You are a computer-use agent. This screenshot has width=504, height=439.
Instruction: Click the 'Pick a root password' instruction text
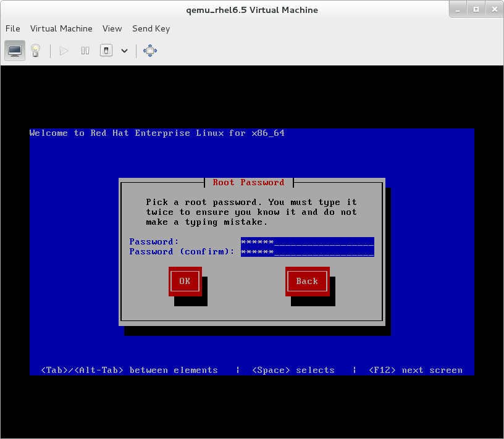pos(251,212)
